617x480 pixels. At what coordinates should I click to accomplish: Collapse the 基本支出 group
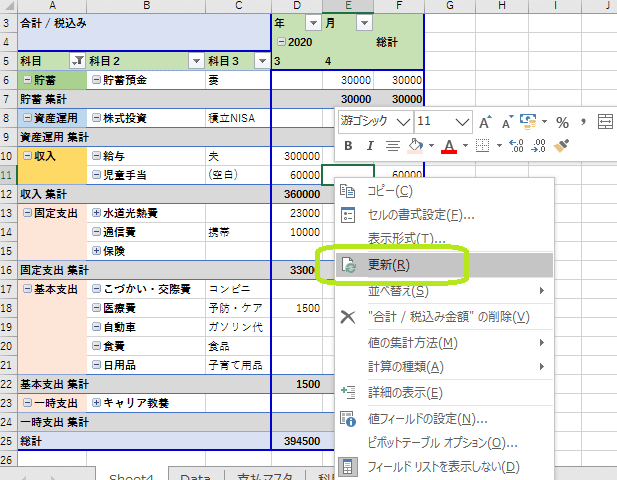pos(27,289)
